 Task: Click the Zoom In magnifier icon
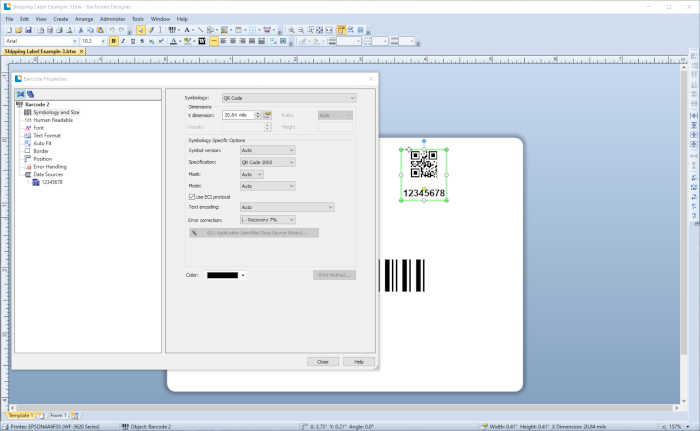[x=292, y=30]
